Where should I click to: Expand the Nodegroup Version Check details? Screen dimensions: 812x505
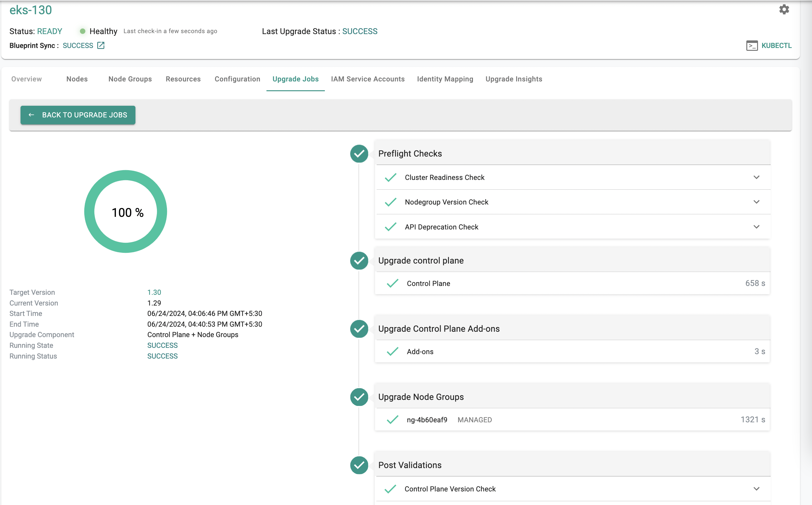[757, 202]
